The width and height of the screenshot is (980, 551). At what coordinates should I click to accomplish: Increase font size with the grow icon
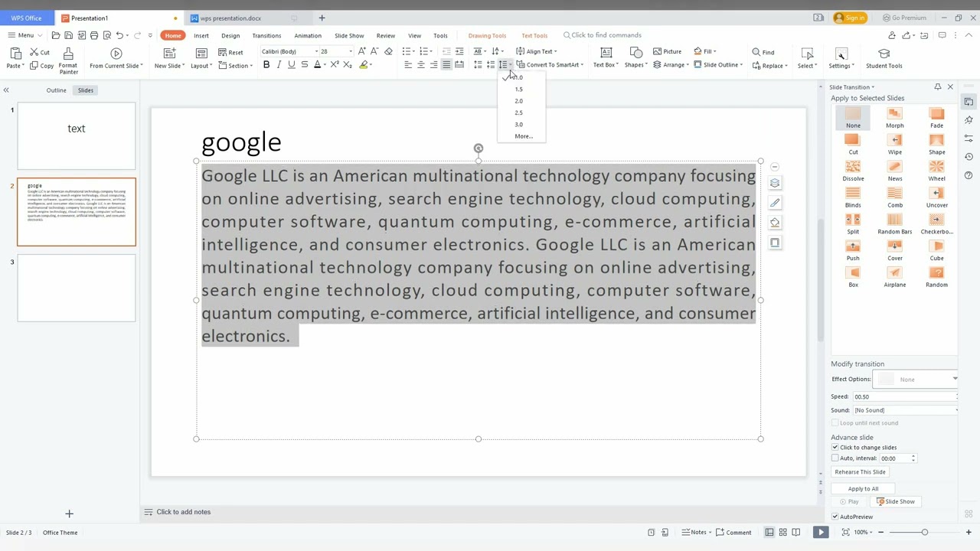pos(361,51)
